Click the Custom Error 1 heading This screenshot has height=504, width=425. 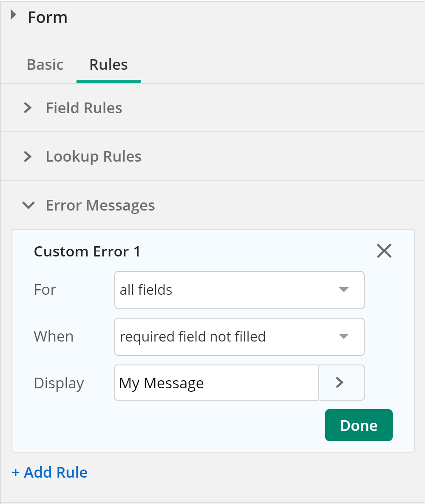87,251
